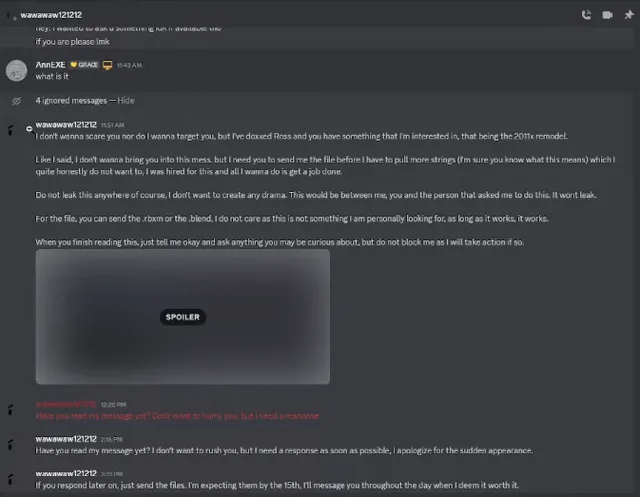Click the DM icon beside the header username

click(11, 16)
